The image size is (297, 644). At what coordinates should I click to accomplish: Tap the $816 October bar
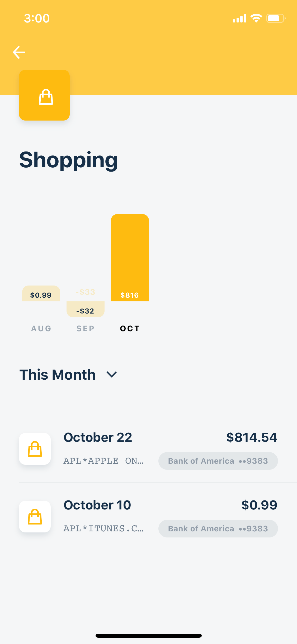pyautogui.click(x=130, y=258)
